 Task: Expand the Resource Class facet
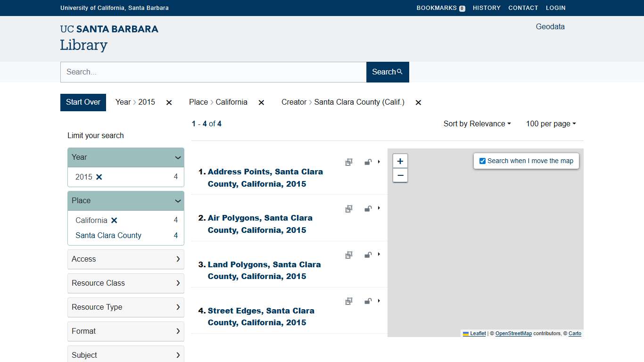(126, 283)
